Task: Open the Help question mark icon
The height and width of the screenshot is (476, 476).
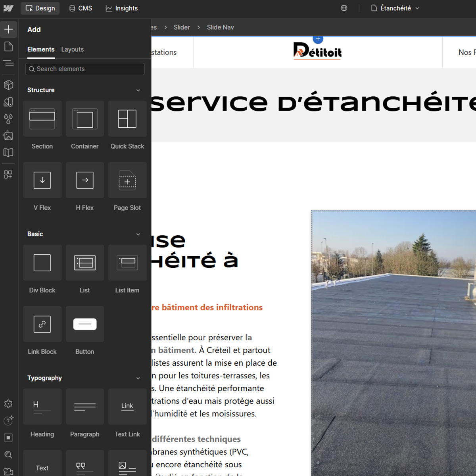Action: [8, 420]
